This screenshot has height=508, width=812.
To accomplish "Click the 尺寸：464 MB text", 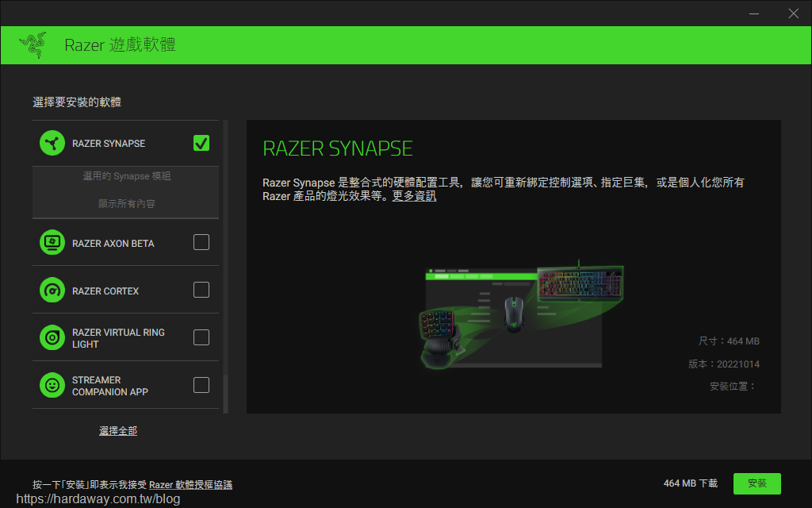I will (729, 341).
